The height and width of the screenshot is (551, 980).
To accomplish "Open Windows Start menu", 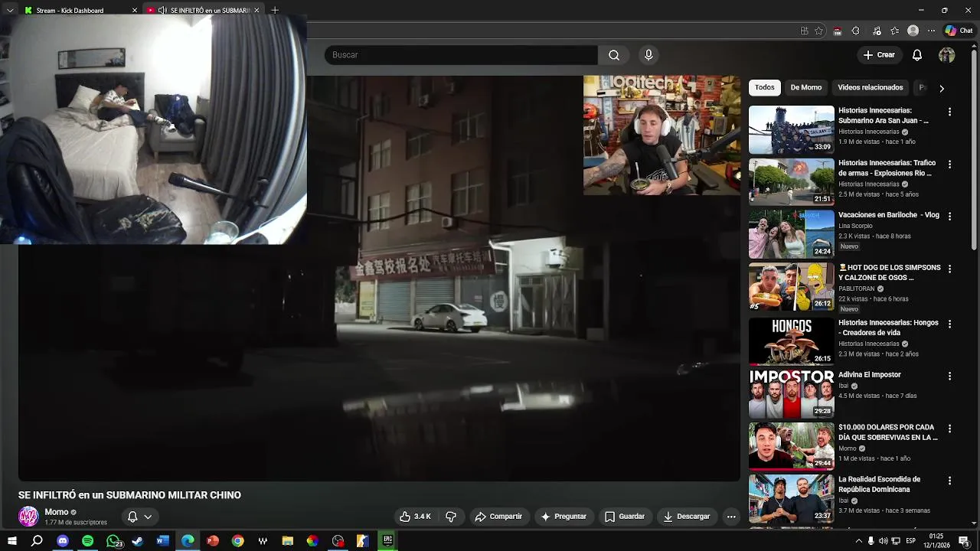I will [11, 541].
